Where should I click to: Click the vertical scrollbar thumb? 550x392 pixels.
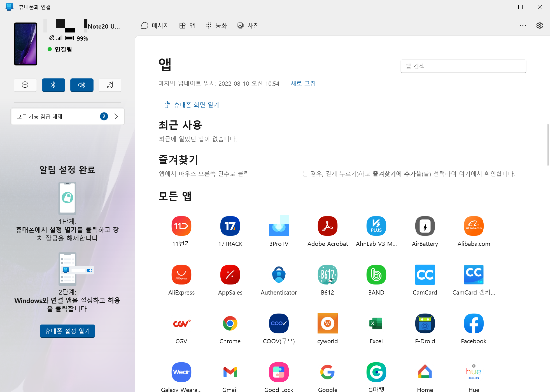(548, 144)
